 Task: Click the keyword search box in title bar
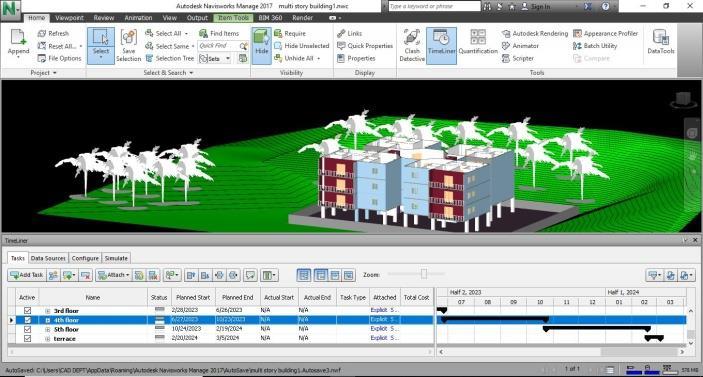[x=434, y=6]
